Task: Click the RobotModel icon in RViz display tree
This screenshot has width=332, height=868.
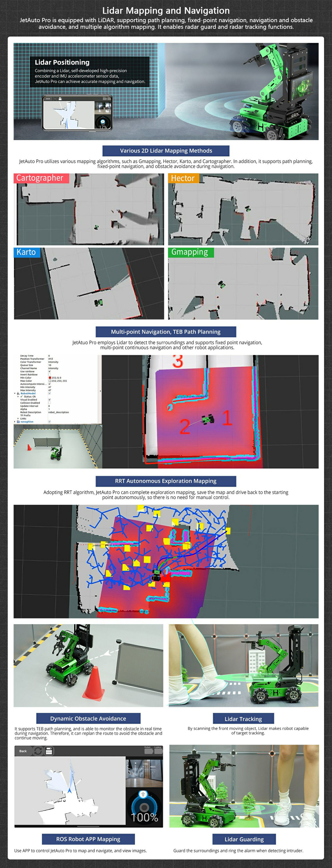Action: (18, 393)
